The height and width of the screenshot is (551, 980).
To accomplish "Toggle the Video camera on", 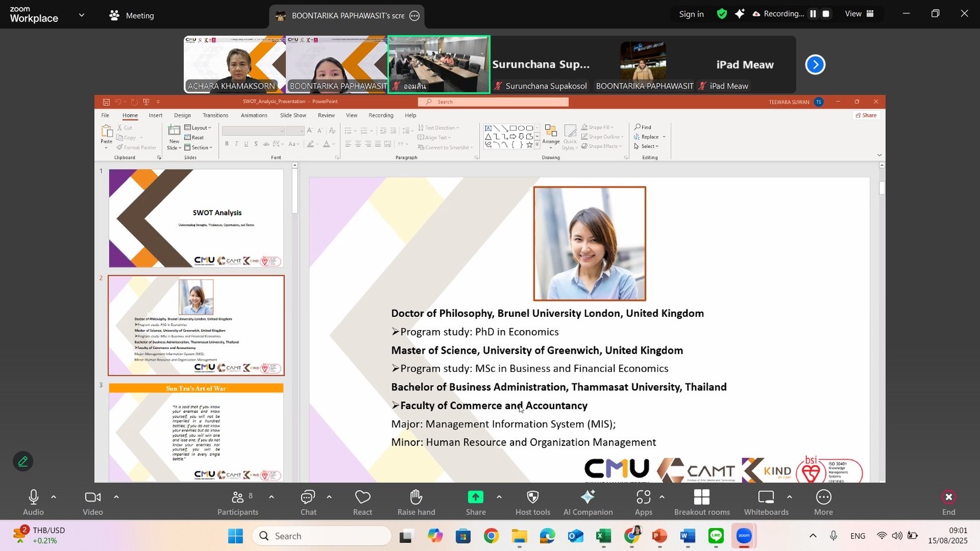I will 92,502.
